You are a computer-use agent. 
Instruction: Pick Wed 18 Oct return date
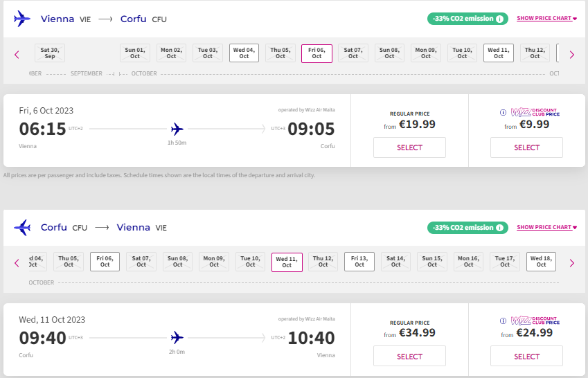(541, 262)
